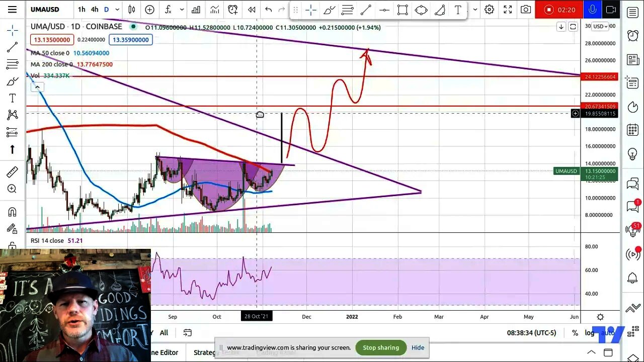This screenshot has height=362, width=644.
Task: Stop the recording timer at 02:20
Action: pyautogui.click(x=559, y=9)
